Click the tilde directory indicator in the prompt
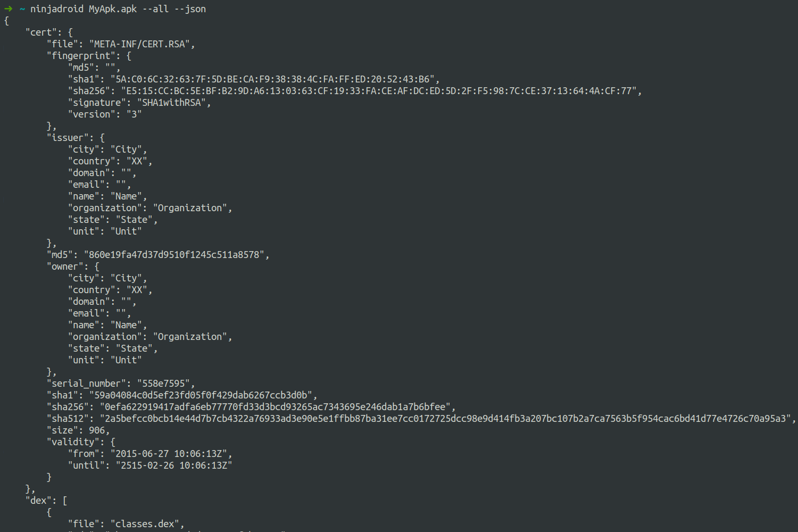Screen dimensions: 798x532 pos(22,9)
